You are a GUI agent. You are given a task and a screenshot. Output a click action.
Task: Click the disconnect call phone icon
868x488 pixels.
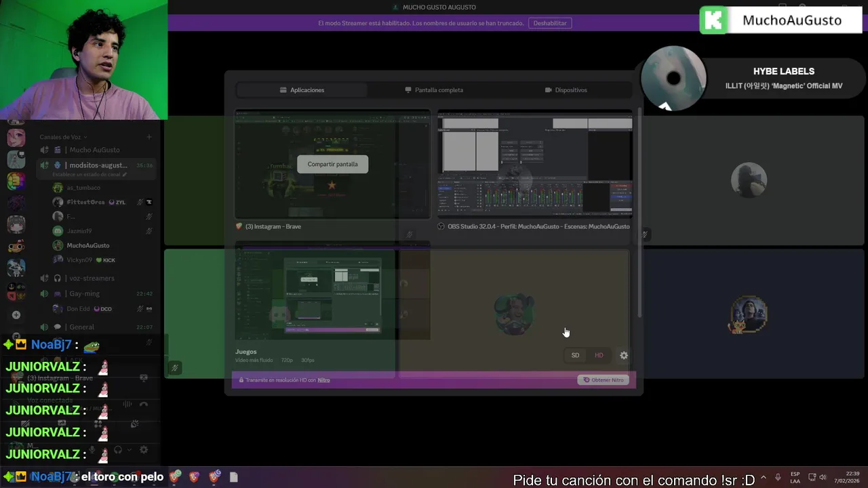(x=143, y=404)
